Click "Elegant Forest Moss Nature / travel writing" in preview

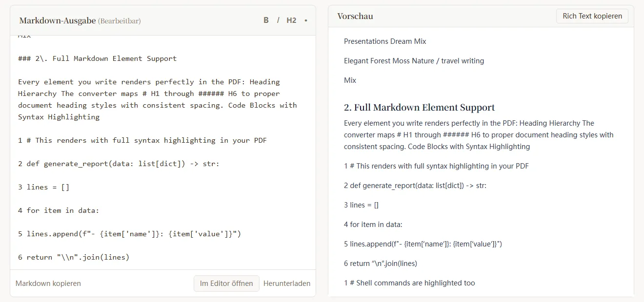pyautogui.click(x=414, y=61)
